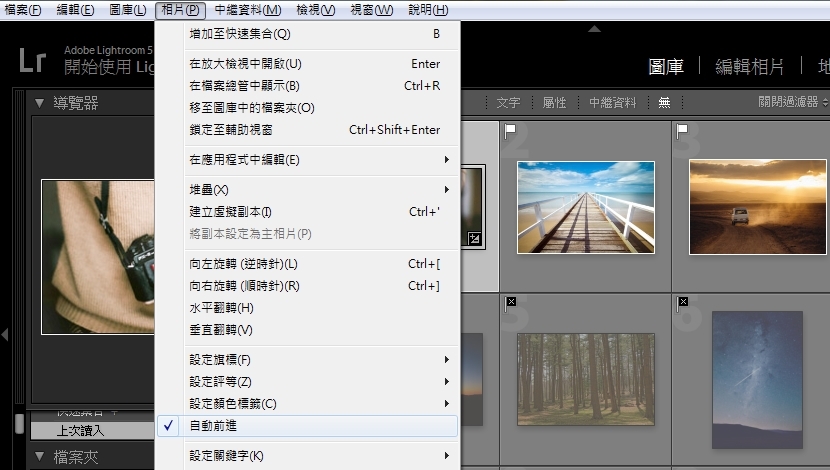Collapse the 導覽器 panel triangle
The height and width of the screenshot is (470, 830).
39,103
